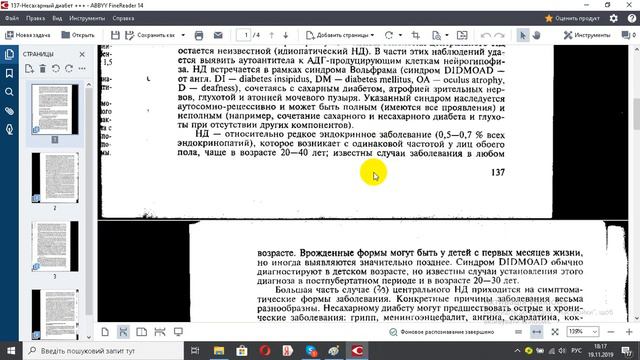Open more options ellipsis in Pages panel
The width and height of the screenshot is (640, 360).
coord(82,69)
